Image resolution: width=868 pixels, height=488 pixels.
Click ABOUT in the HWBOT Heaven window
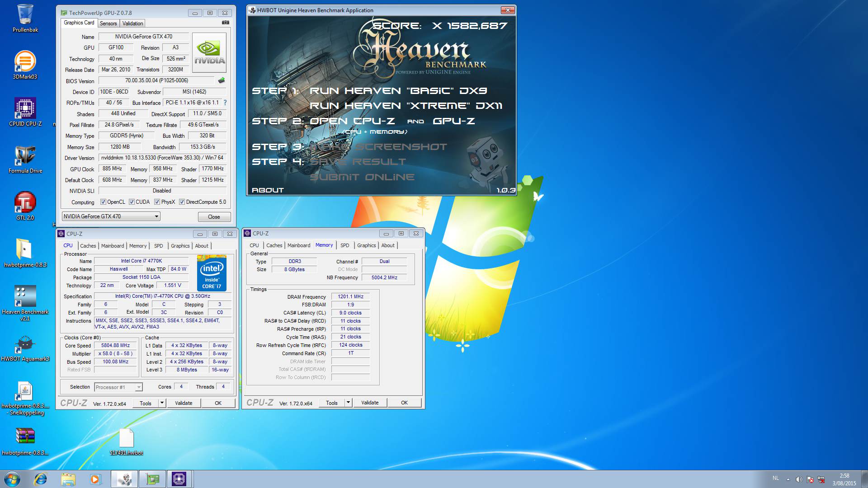[268, 190]
